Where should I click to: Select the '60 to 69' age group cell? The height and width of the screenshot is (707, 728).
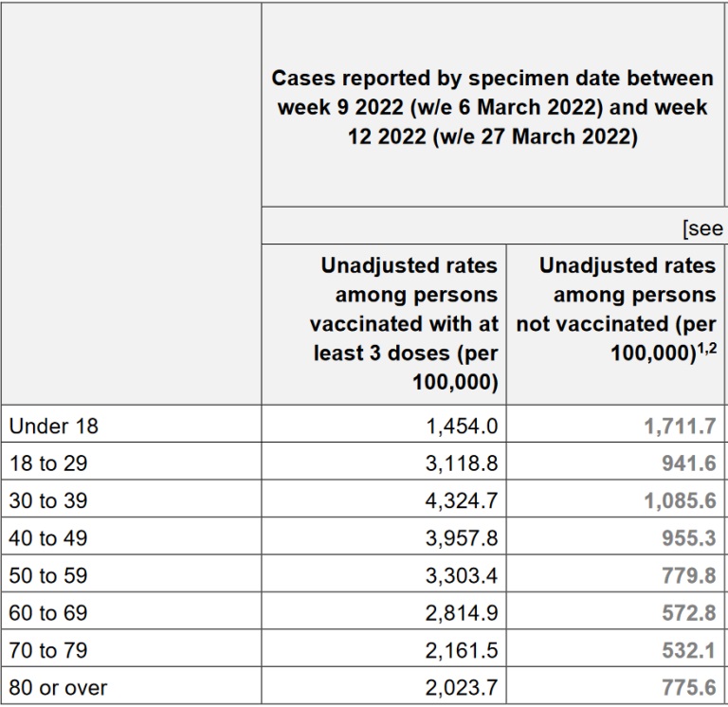47,613
